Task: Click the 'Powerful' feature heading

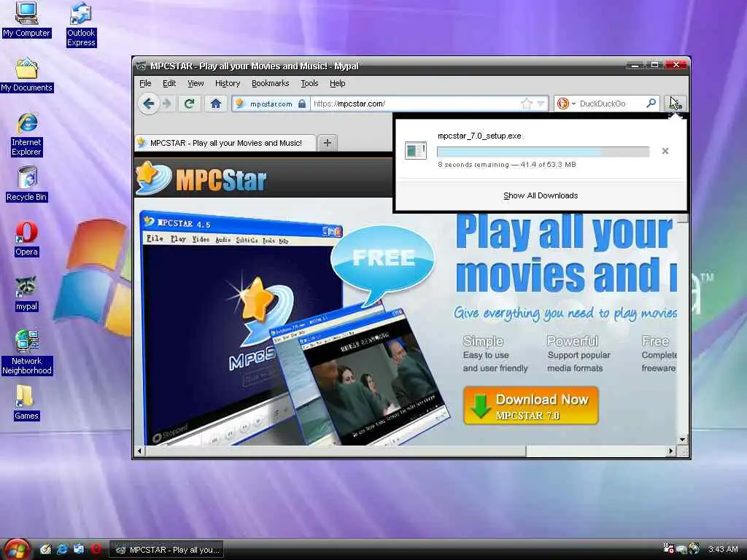Action: 573,341
